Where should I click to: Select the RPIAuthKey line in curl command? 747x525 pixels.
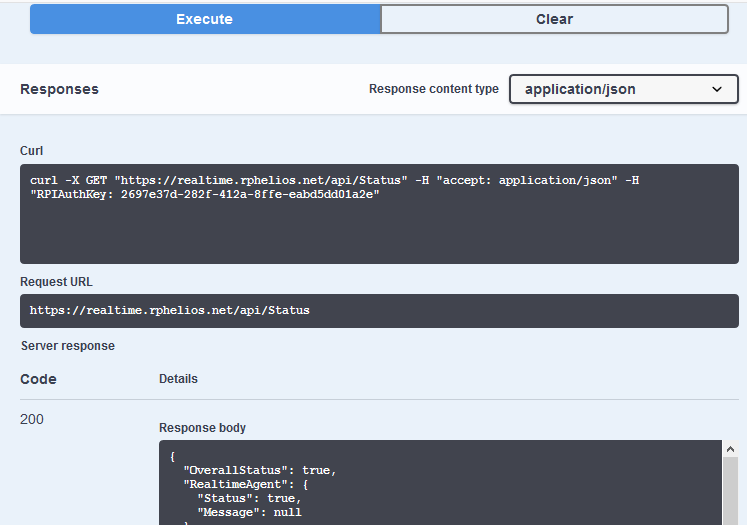pos(204,195)
